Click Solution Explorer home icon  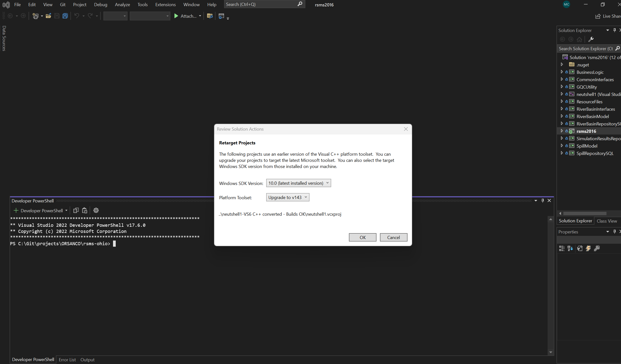click(x=579, y=39)
